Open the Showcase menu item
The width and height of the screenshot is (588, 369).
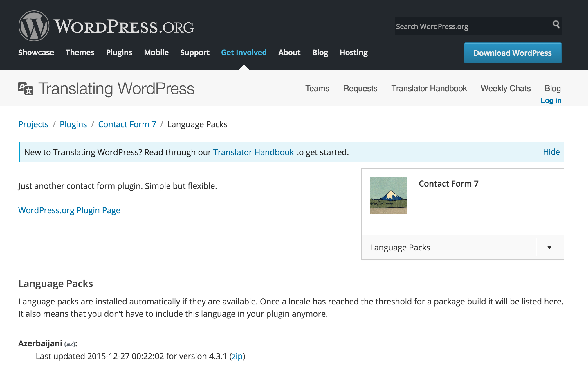point(36,53)
